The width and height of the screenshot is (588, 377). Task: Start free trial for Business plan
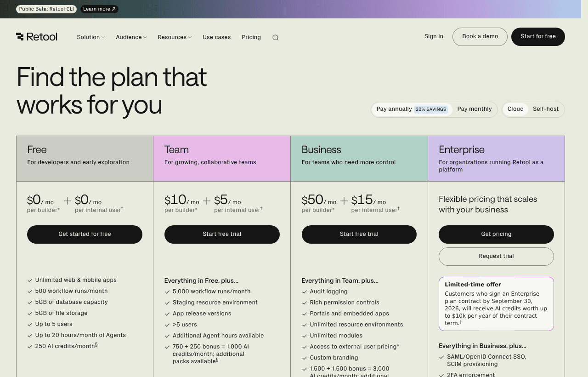coord(359,234)
